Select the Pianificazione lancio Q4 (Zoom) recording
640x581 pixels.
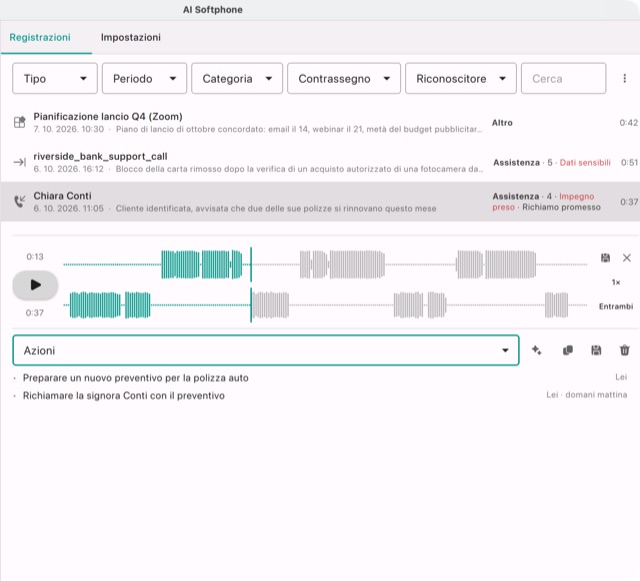pos(320,122)
